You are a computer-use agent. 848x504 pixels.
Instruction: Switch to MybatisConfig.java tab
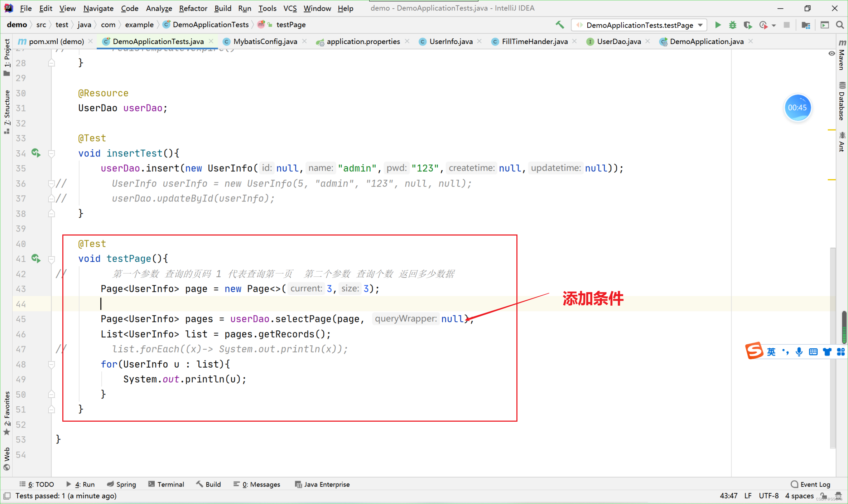[x=265, y=42]
